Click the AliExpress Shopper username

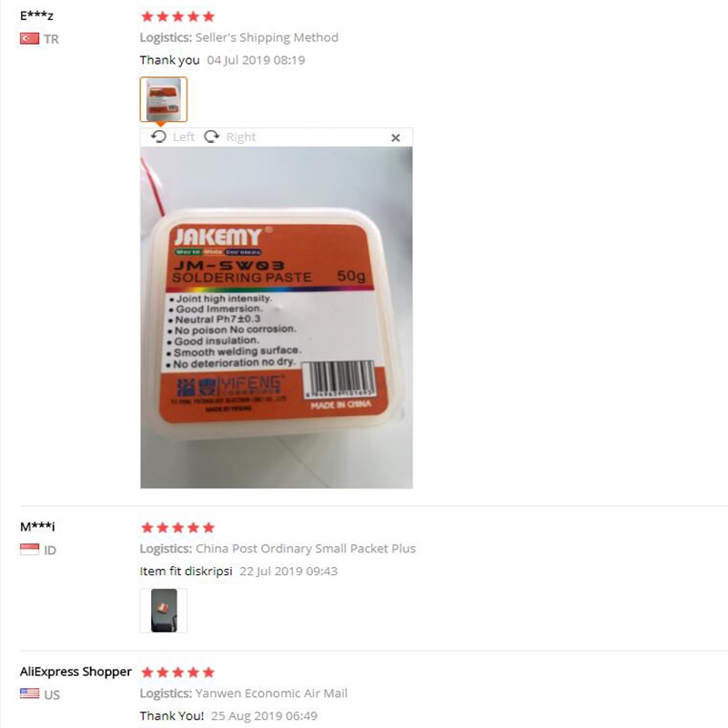pyautogui.click(x=76, y=672)
